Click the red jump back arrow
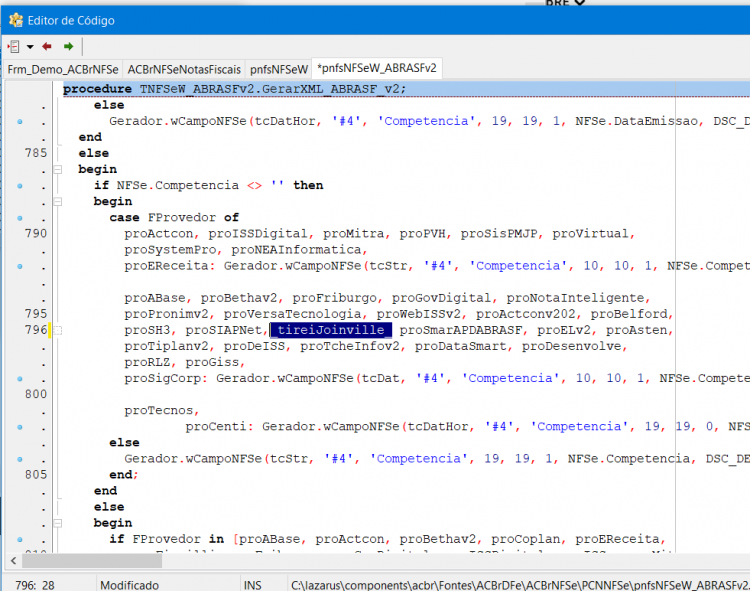750x591 pixels. click(x=47, y=46)
